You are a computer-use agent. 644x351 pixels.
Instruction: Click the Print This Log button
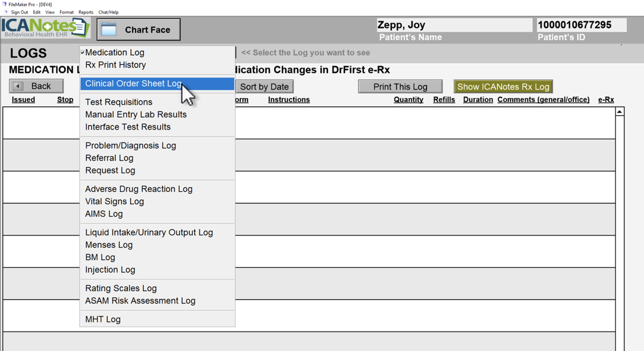[x=400, y=87]
